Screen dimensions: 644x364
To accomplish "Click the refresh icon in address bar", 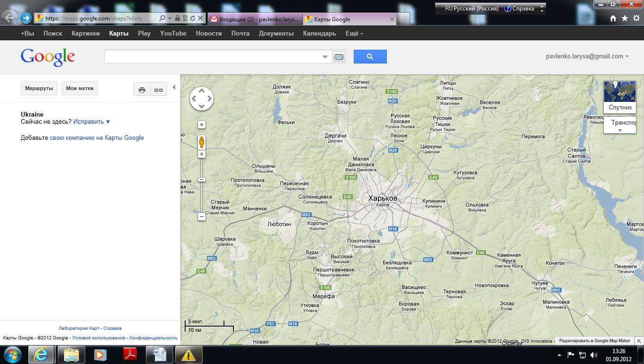I will 192,18.
